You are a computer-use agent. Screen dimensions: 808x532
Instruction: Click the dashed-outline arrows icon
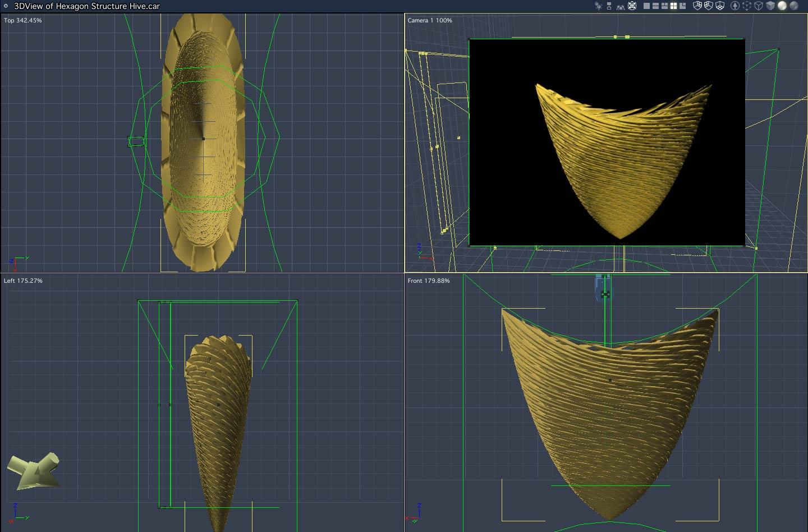click(x=747, y=6)
